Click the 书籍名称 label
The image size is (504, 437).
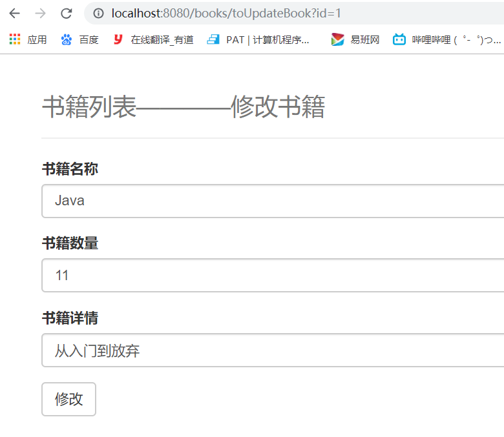70,169
